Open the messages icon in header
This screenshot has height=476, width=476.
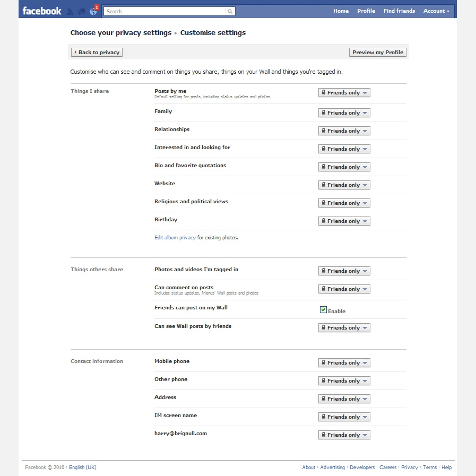pos(82,11)
